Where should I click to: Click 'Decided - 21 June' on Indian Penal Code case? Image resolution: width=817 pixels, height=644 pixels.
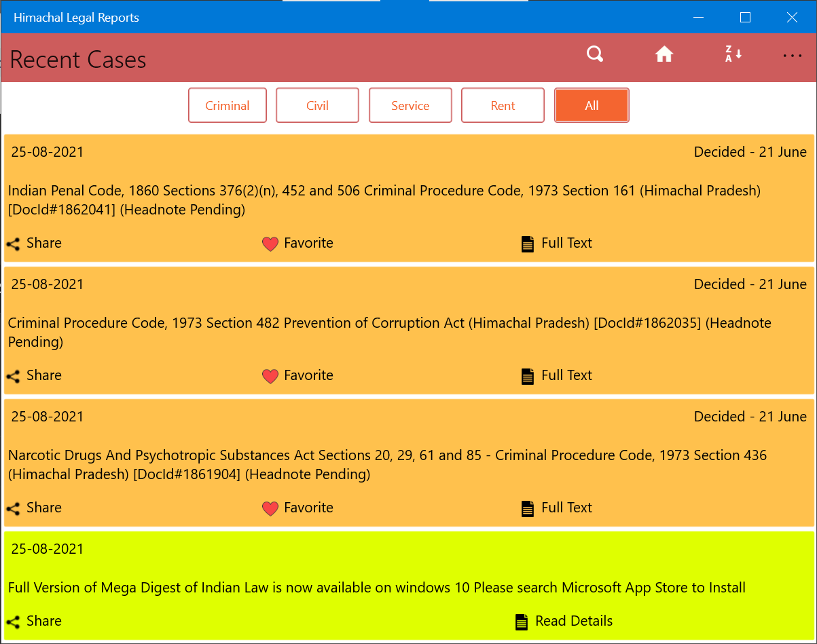point(750,152)
